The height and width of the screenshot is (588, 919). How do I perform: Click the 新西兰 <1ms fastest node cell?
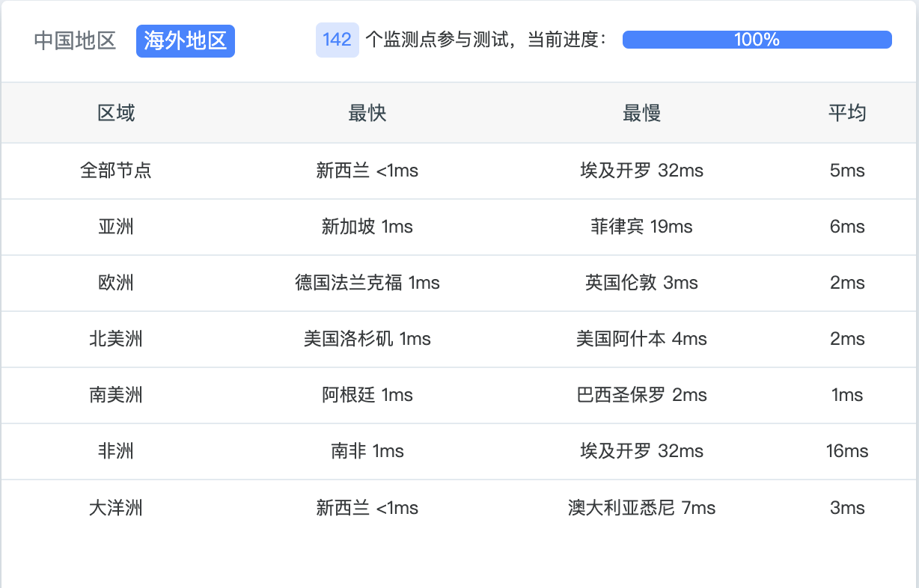(367, 171)
